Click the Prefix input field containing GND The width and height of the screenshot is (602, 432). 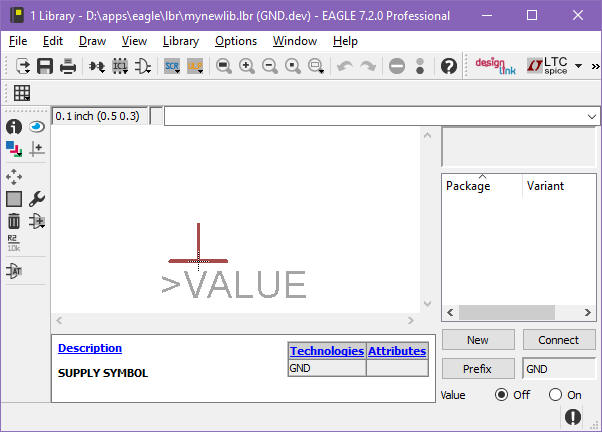tap(558, 369)
